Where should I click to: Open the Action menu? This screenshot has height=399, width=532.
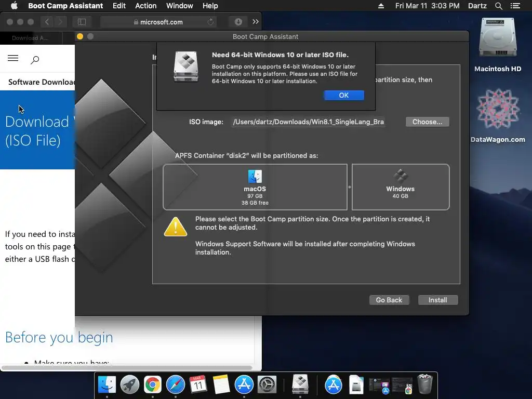pyautogui.click(x=146, y=6)
